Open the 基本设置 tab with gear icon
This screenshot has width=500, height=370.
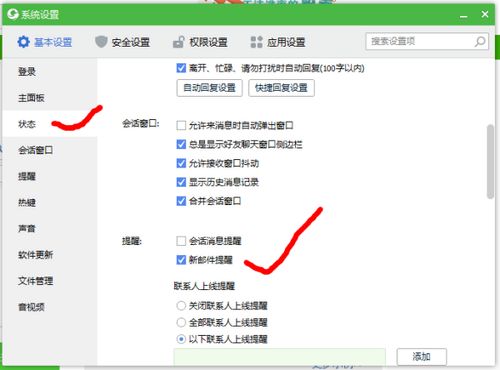click(x=45, y=42)
